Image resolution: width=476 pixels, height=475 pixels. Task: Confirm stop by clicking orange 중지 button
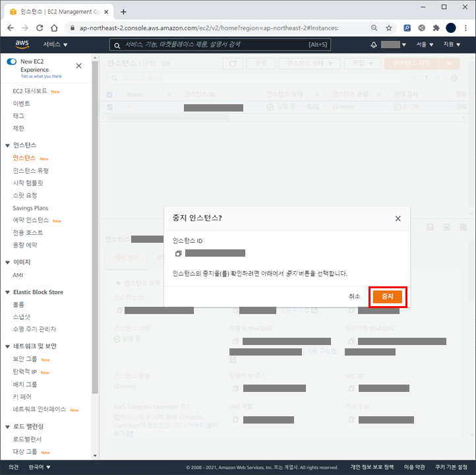(x=388, y=296)
